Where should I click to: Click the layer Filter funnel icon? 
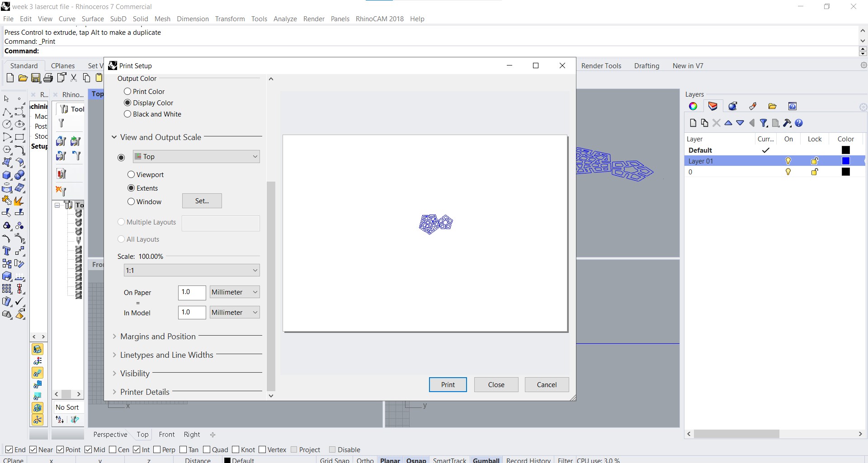[x=764, y=123]
